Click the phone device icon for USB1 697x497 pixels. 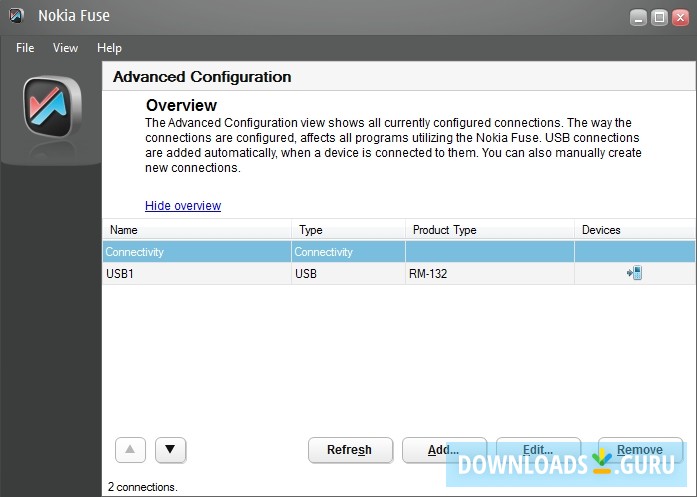pos(634,273)
